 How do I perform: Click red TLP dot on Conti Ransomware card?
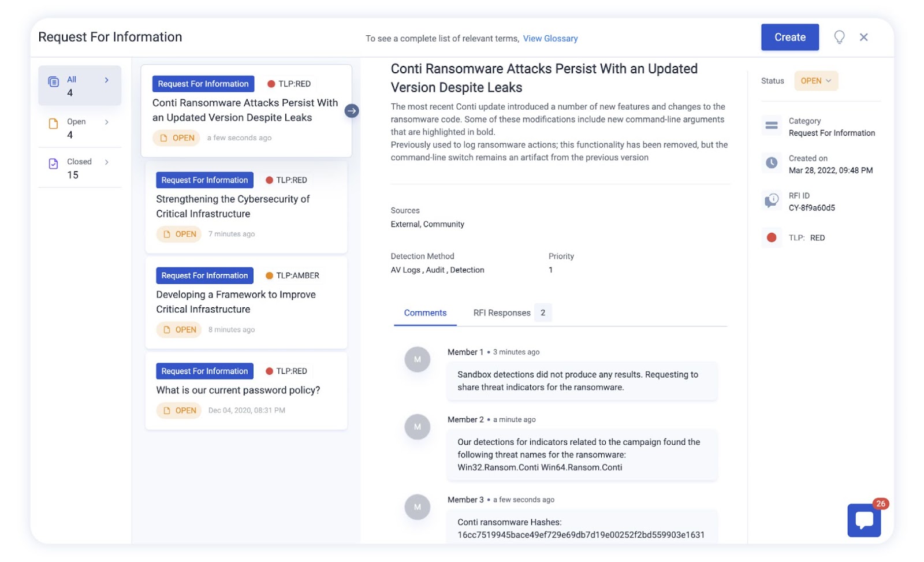[x=271, y=84]
